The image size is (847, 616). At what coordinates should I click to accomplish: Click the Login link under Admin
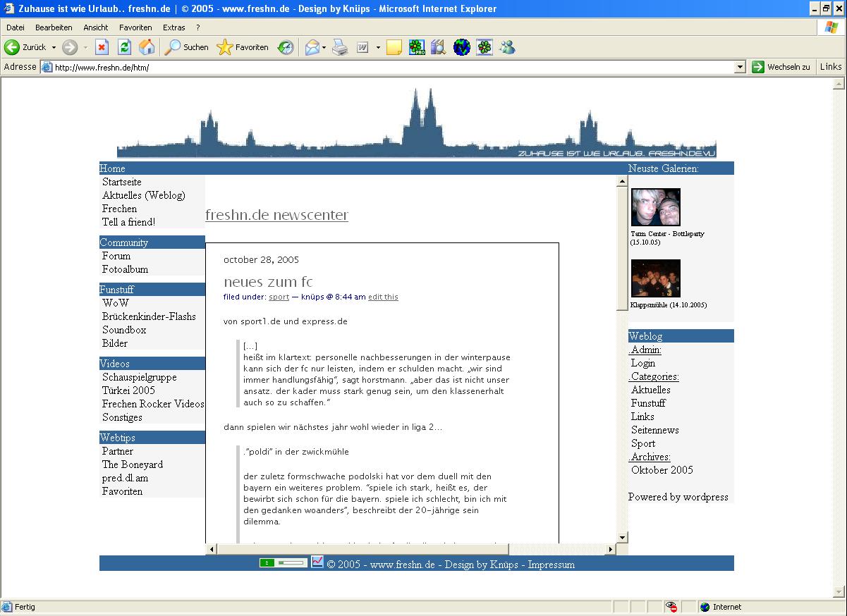[x=642, y=363]
